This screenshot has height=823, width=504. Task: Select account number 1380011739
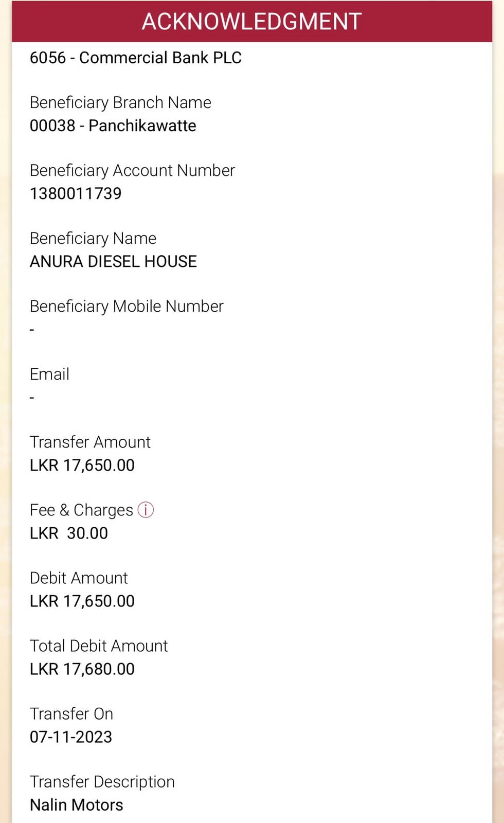pos(76,193)
